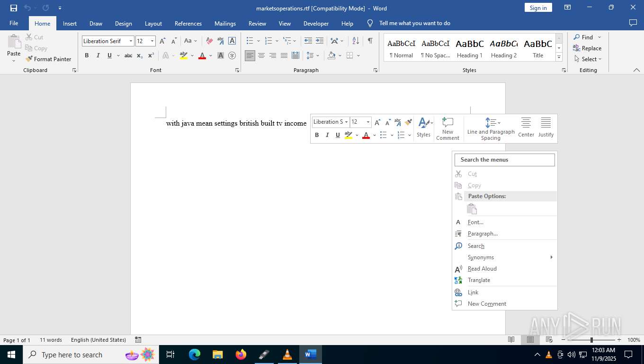Click Center in the floating mini toolbar

(526, 128)
